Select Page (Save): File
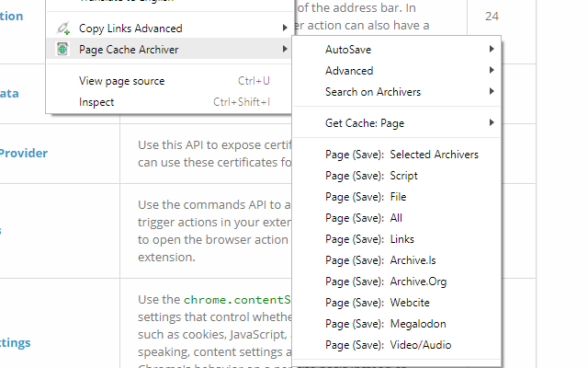Viewport: 588px width, 368px height. (x=396, y=197)
